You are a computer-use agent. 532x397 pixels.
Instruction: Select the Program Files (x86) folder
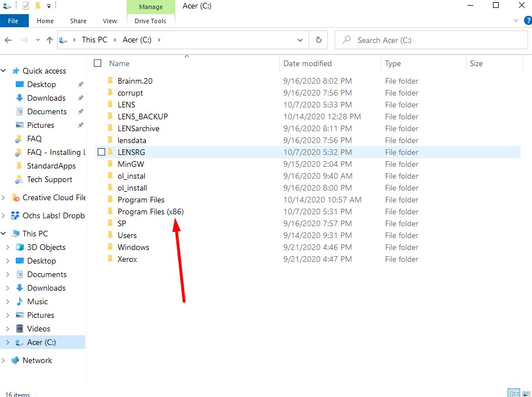[x=150, y=212]
